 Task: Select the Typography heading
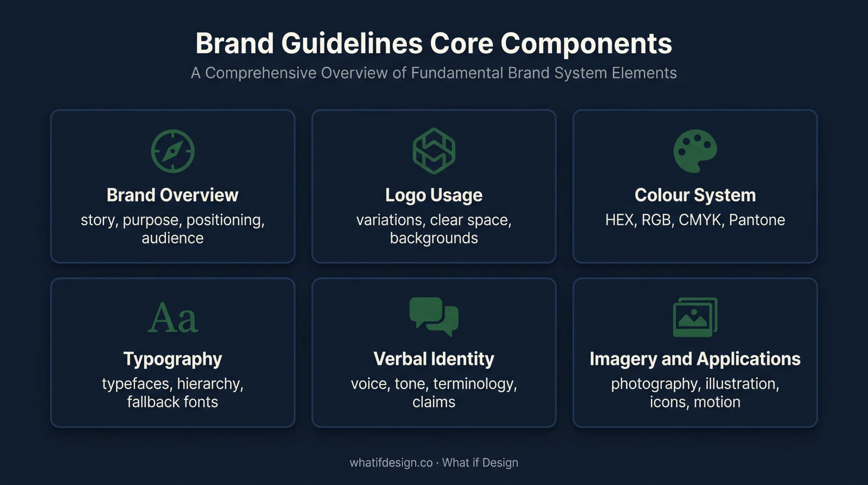[173, 359]
